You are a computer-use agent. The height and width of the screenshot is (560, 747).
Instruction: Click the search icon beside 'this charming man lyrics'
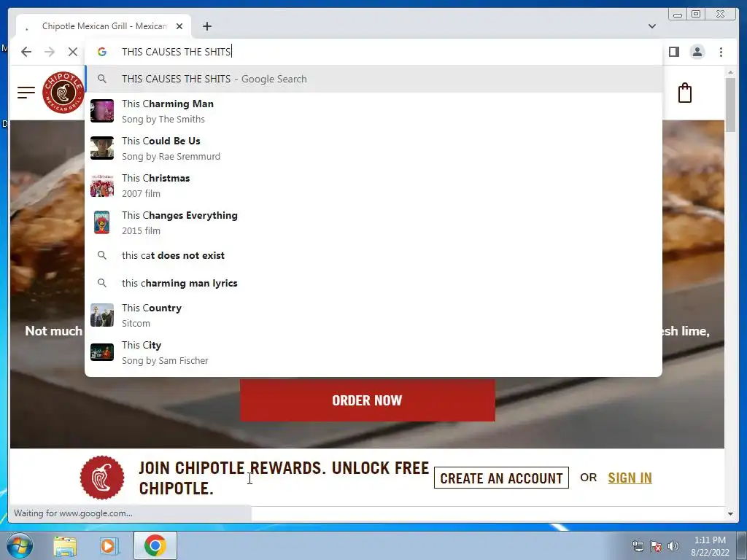click(x=102, y=283)
